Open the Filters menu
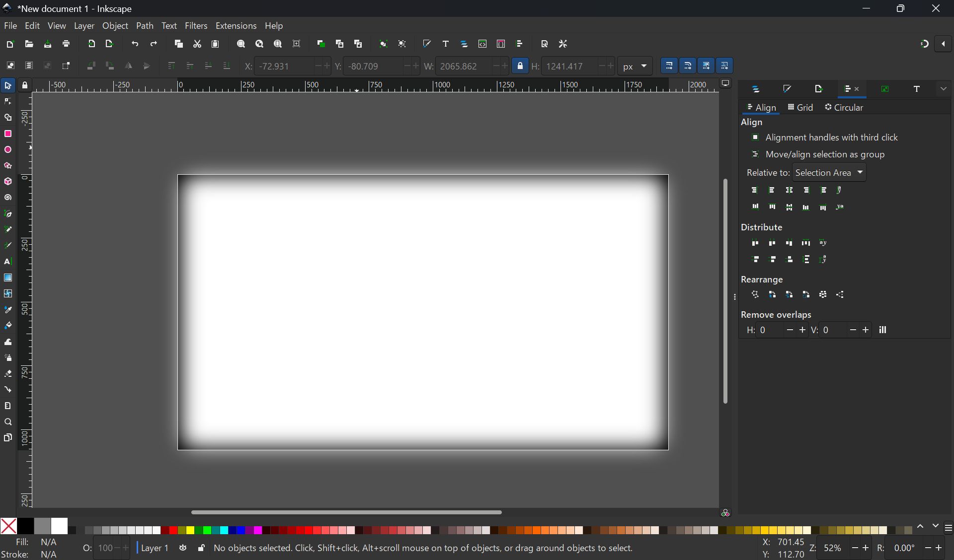 pyautogui.click(x=196, y=26)
